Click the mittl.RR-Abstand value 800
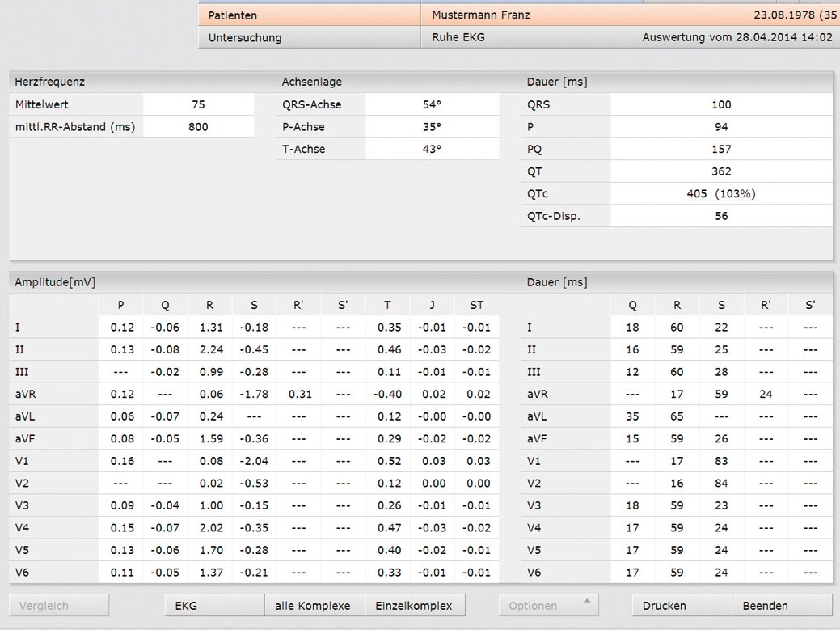 pos(198,127)
